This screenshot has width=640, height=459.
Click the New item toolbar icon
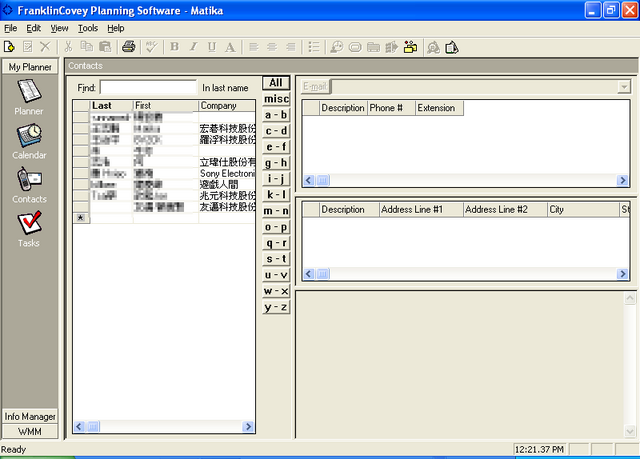(x=9, y=47)
